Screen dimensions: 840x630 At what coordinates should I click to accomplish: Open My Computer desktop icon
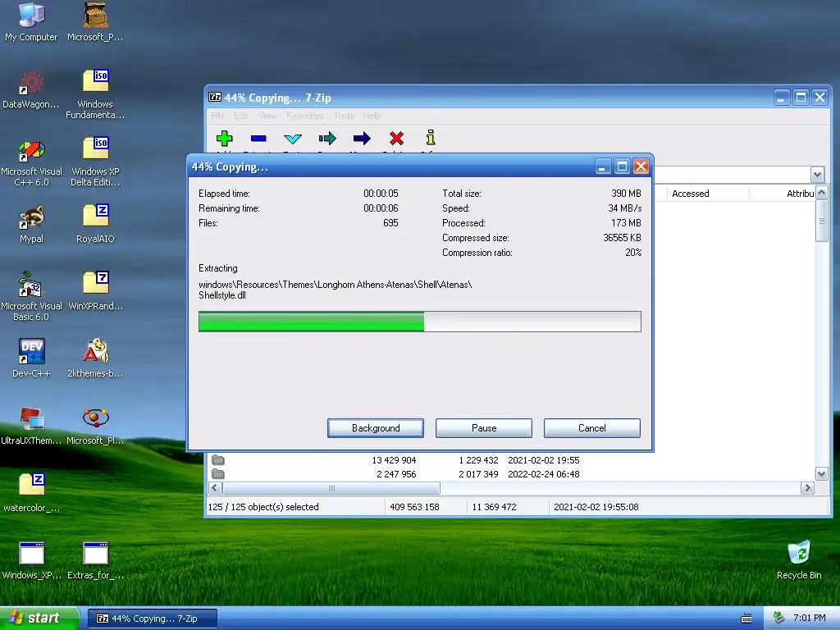31,21
